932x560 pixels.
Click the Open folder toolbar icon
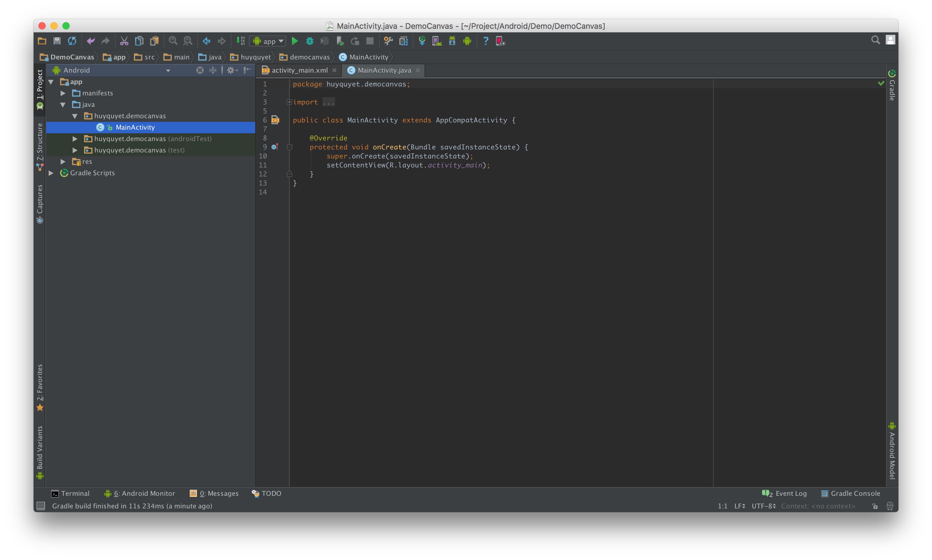tap(42, 41)
